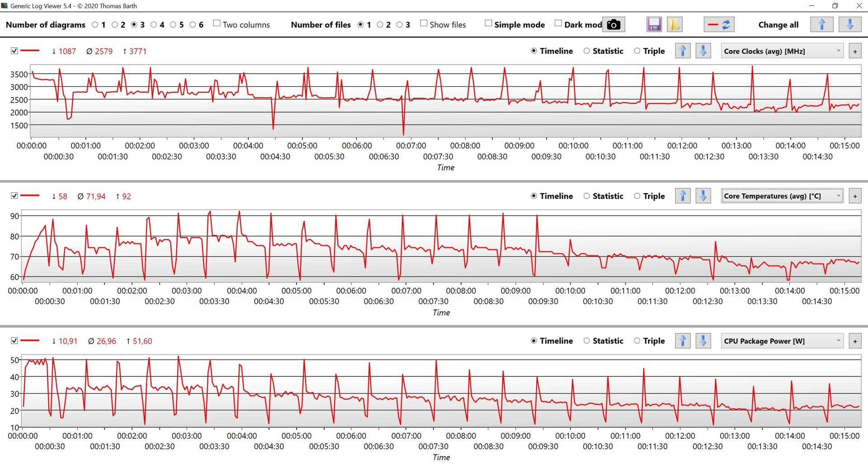
Task: Set number of diagrams to 6
Action: tap(193, 25)
